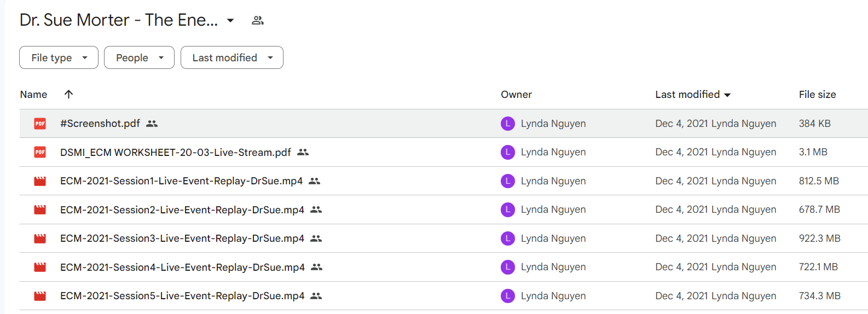Open folder title dropdown arrow menu
The width and height of the screenshot is (868, 314).
tap(230, 21)
